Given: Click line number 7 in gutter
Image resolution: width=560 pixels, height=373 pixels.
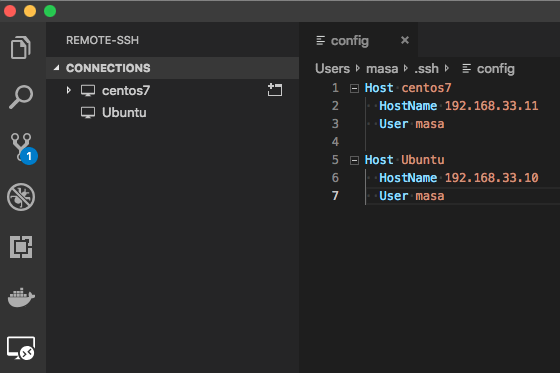Looking at the screenshot, I should (x=335, y=195).
